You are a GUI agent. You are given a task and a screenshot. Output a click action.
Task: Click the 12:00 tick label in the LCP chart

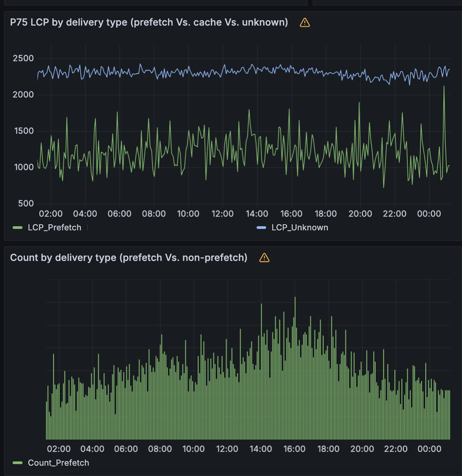(223, 214)
